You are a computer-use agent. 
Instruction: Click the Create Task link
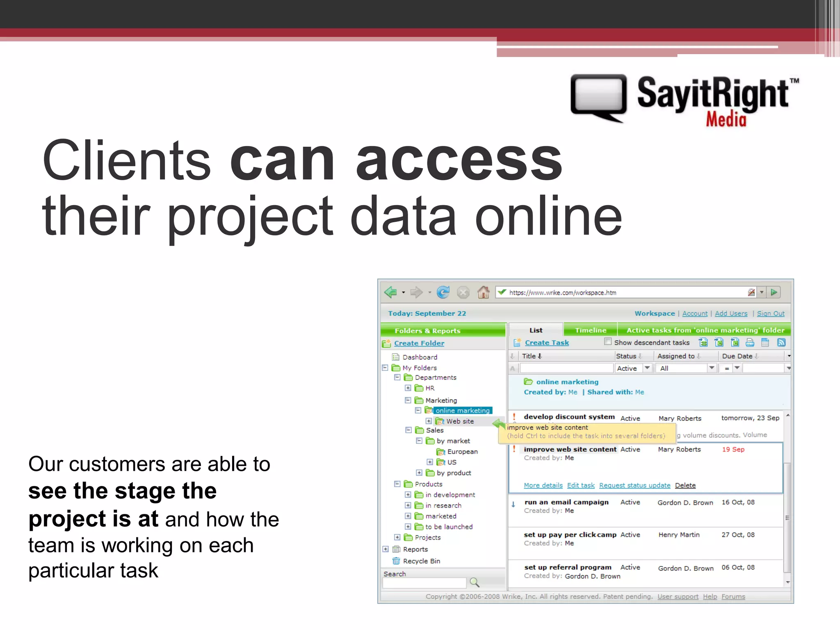pos(547,342)
